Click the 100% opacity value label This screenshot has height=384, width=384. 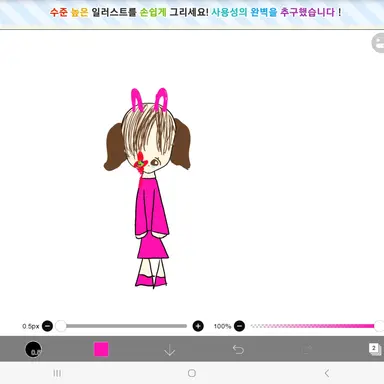(x=222, y=326)
